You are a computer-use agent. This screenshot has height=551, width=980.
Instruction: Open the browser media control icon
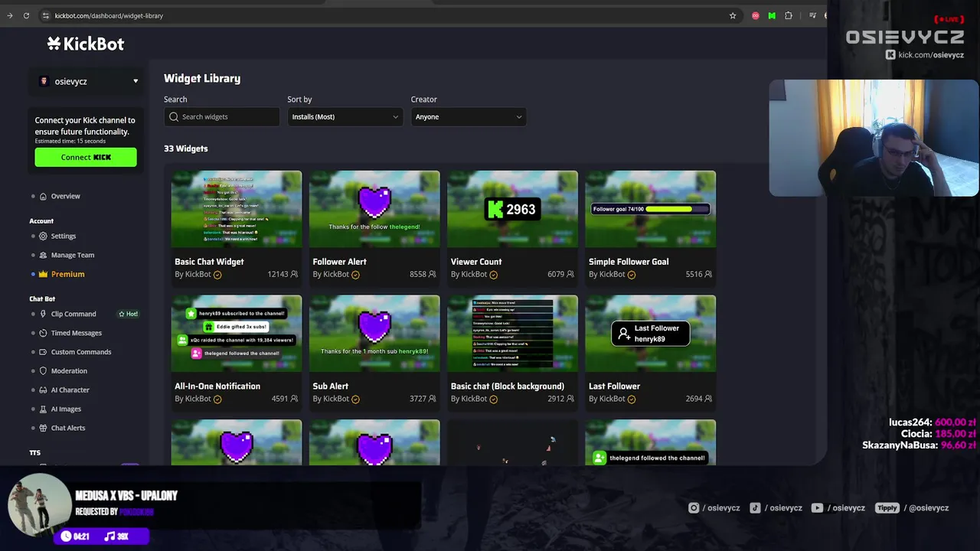point(812,15)
